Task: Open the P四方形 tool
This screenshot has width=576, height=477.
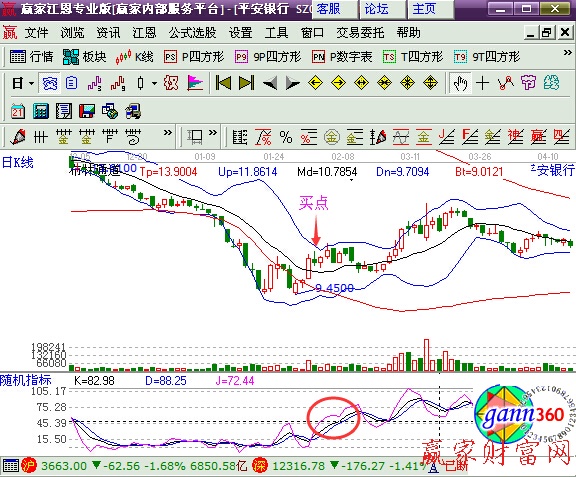Action: (194, 57)
